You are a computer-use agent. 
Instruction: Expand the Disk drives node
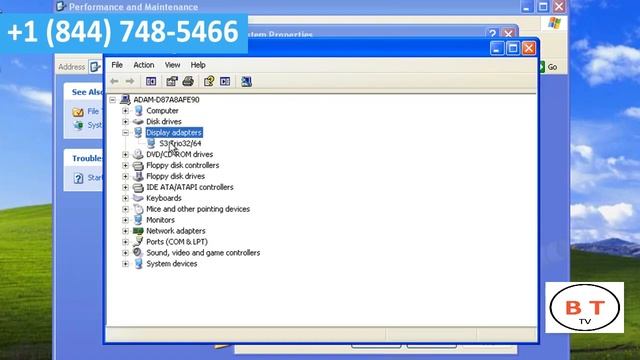tap(125, 122)
